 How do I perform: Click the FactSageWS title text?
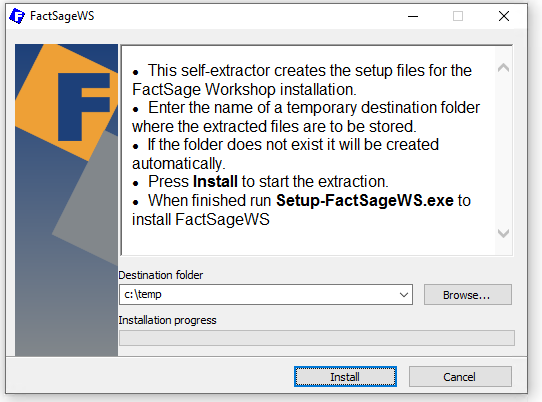62,16
